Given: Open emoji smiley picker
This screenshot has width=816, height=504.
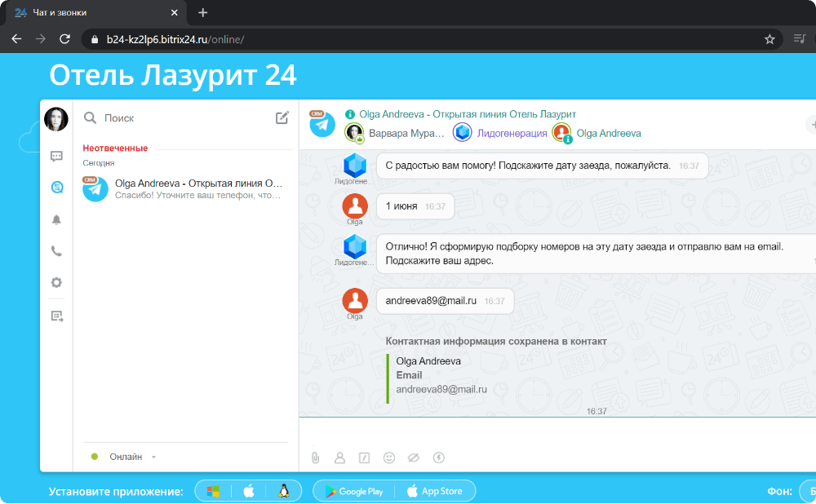Looking at the screenshot, I should point(388,458).
